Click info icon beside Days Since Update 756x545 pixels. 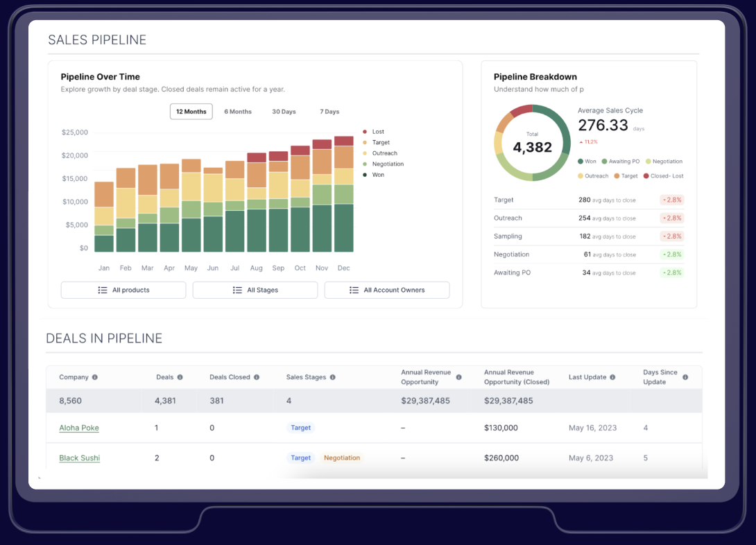(x=685, y=377)
